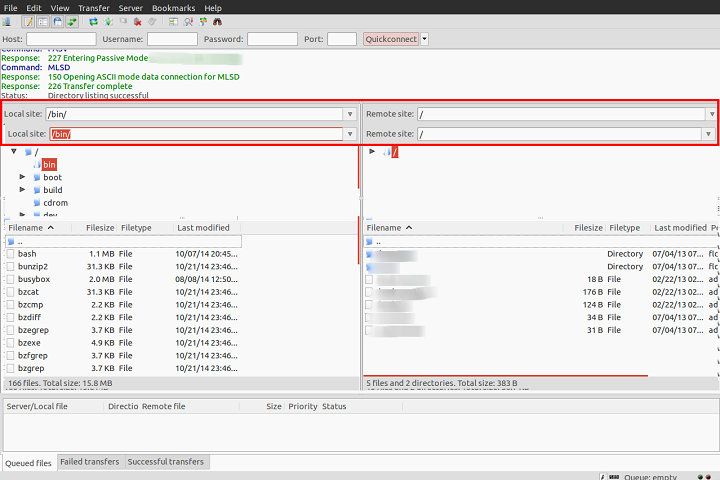Open the Transfer menu

(94, 8)
